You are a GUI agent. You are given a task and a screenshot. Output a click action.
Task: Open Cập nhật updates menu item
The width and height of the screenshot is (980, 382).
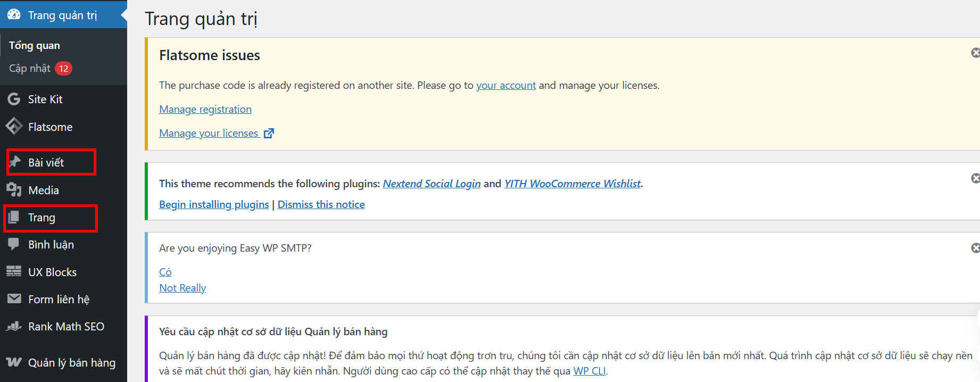pos(30,68)
